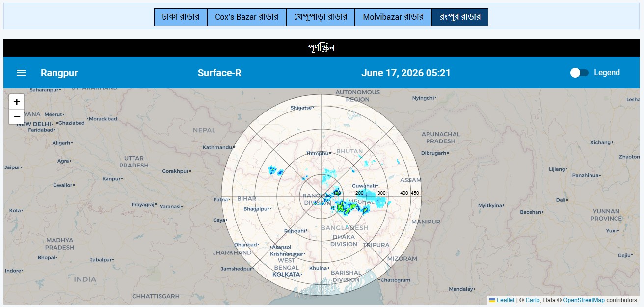Switch to Cox's Bazar রাডার tab
This screenshot has width=644, height=307.
[x=246, y=17]
